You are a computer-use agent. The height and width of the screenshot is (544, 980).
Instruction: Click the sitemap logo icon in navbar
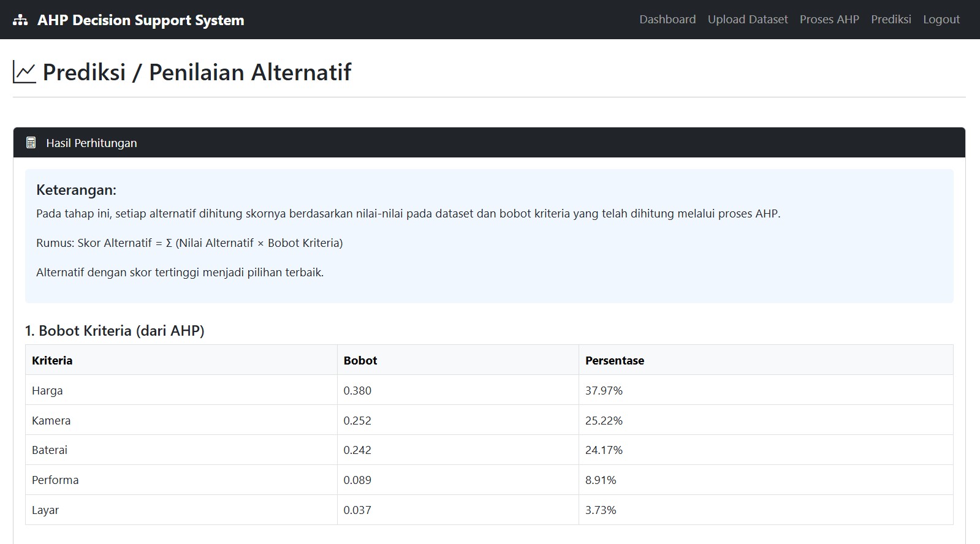[20, 20]
